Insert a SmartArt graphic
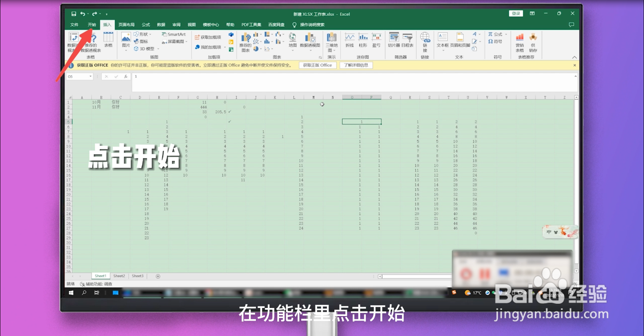 [x=174, y=34]
